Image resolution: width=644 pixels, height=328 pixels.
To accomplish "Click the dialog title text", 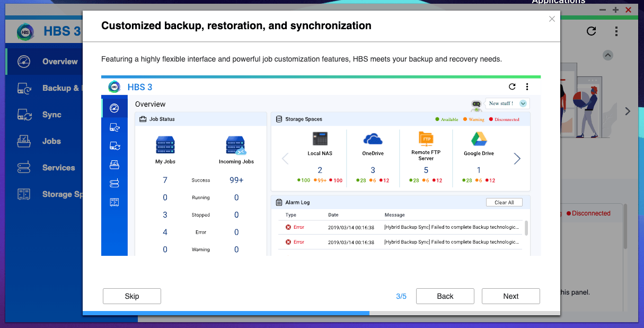I will [236, 25].
